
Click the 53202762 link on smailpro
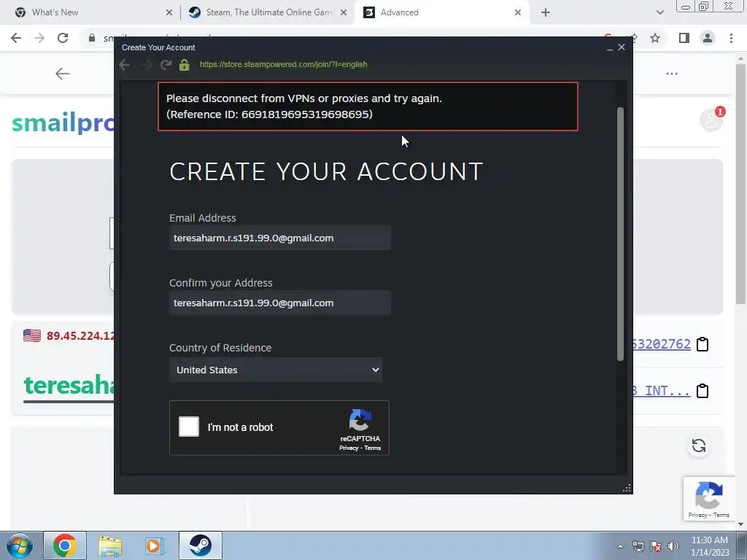click(x=662, y=344)
